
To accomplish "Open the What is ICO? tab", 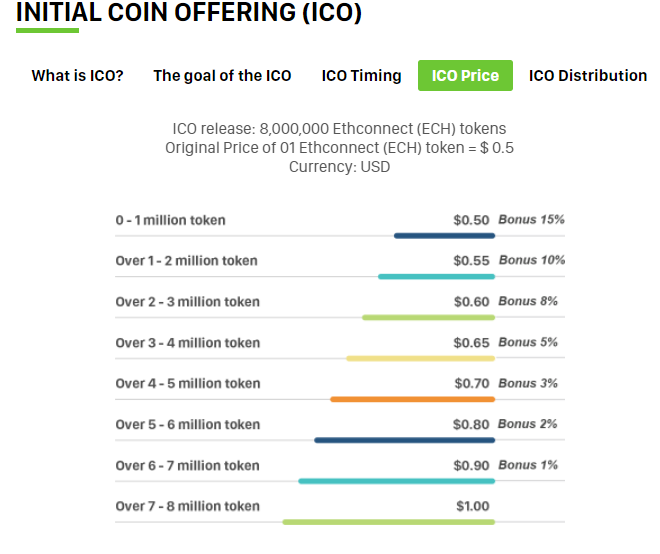I will (77, 76).
